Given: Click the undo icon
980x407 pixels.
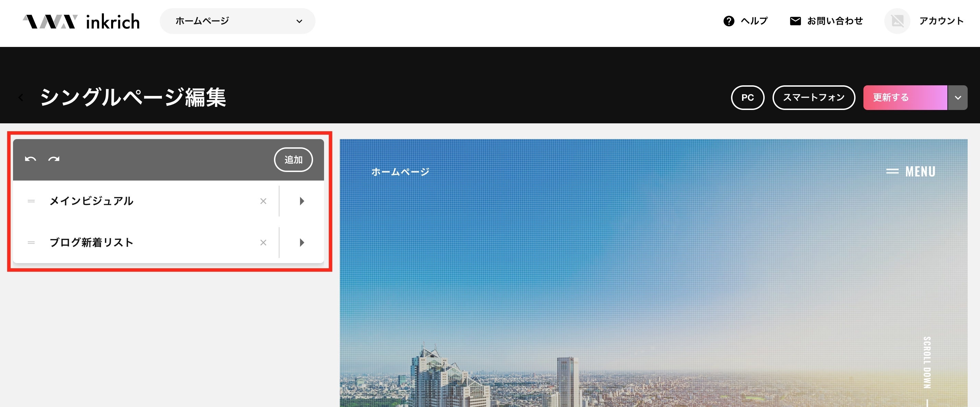Looking at the screenshot, I should coord(31,159).
